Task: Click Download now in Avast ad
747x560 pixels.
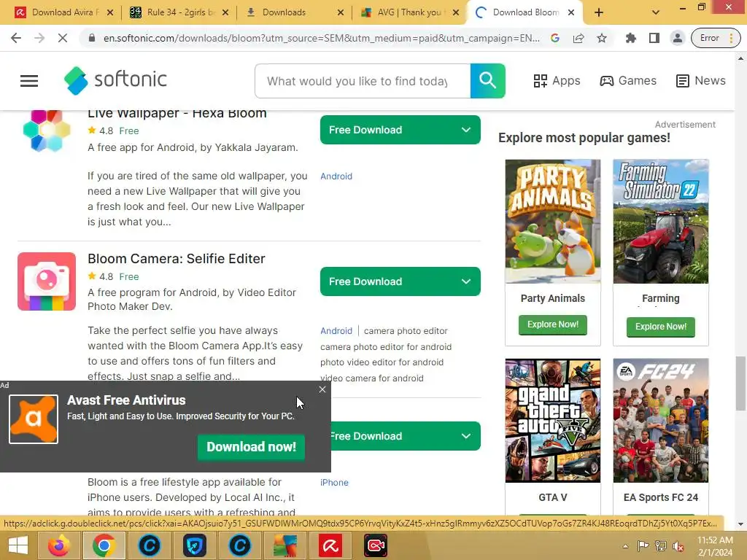Action: pos(251,447)
